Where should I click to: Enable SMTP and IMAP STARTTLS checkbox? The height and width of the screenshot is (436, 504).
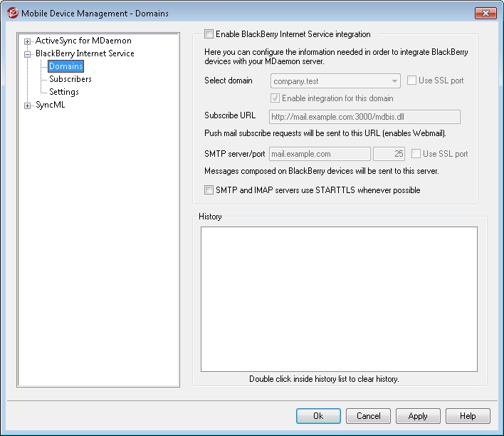(x=209, y=190)
